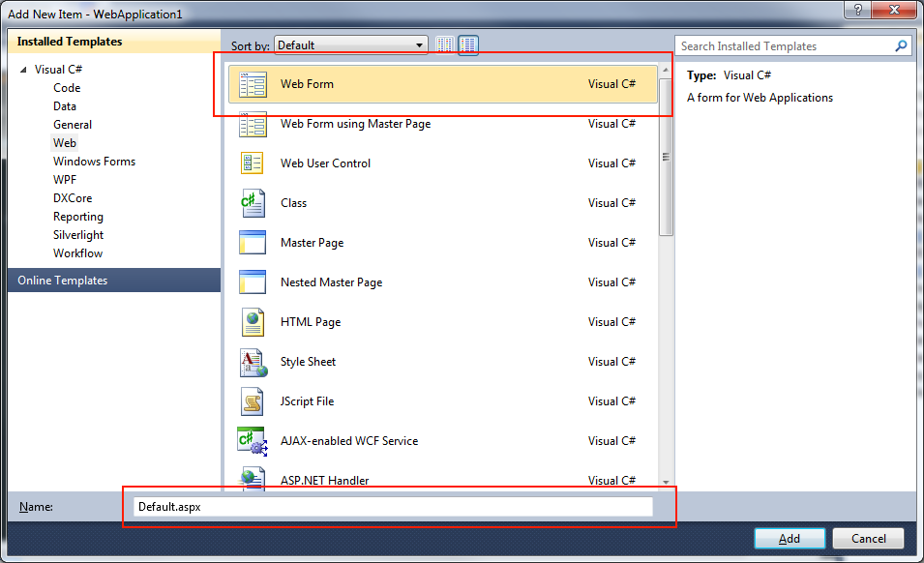Open the Sort by dropdown
Viewport: 924px width, 563px height.
pos(350,45)
